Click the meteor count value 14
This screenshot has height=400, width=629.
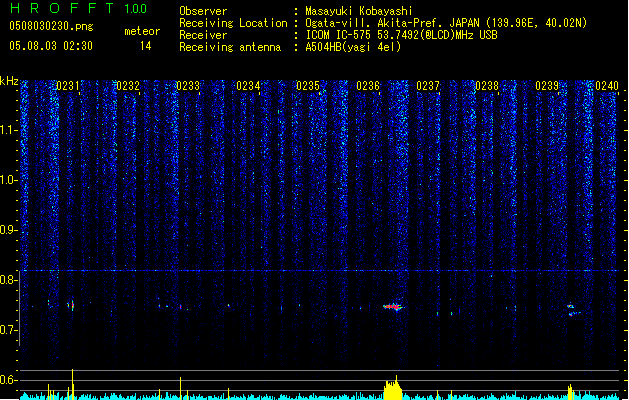pos(146,46)
